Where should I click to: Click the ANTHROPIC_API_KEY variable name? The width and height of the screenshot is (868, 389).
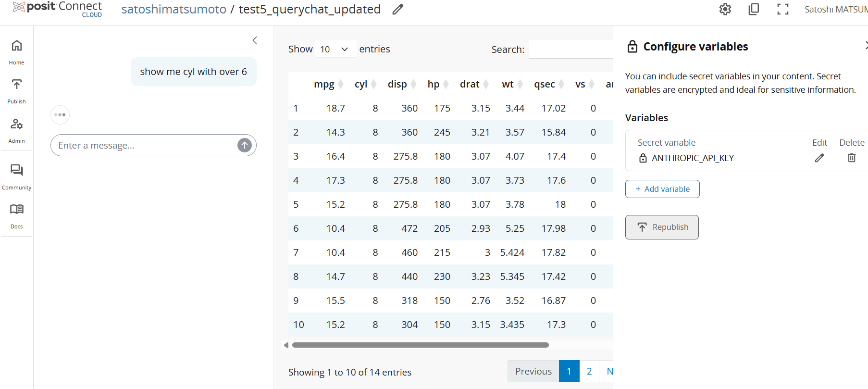[693, 158]
